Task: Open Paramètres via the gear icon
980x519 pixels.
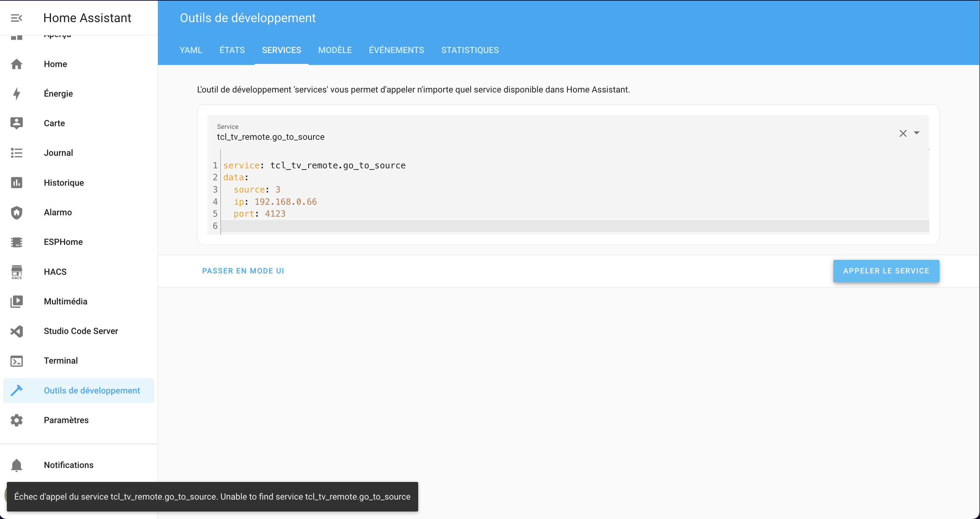Action: [x=16, y=420]
